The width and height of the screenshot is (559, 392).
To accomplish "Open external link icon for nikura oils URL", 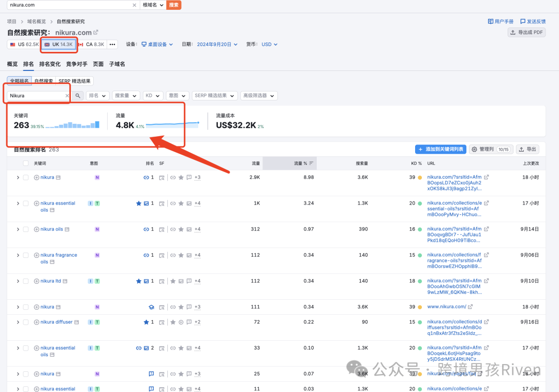I will pyautogui.click(x=486, y=229).
